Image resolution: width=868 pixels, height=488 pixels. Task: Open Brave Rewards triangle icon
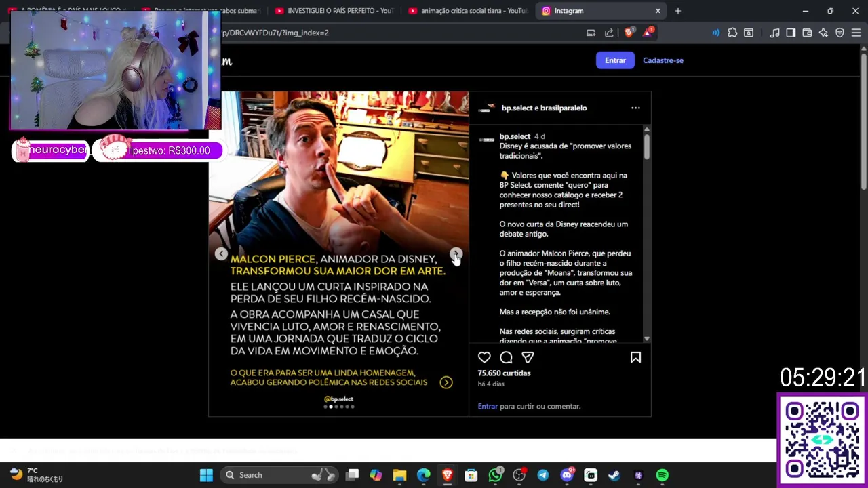point(648,33)
